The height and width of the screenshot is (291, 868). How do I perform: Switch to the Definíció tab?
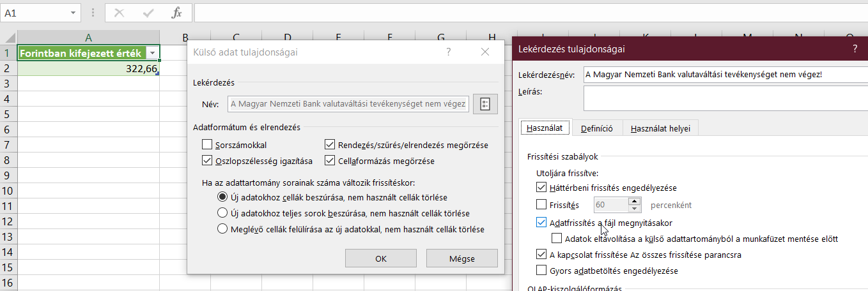point(597,128)
